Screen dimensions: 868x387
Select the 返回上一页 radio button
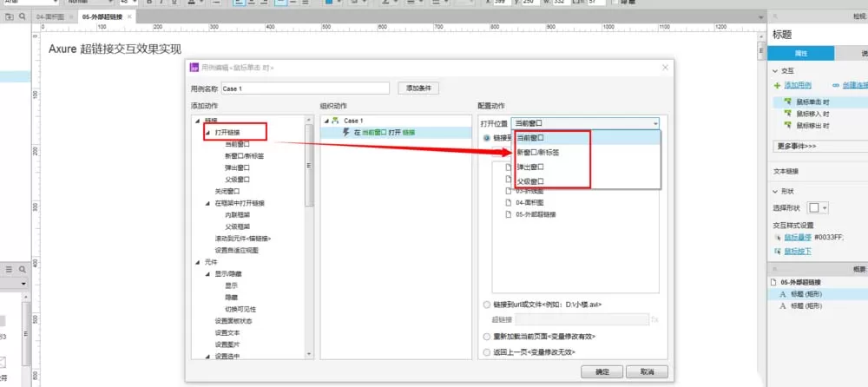[x=487, y=352]
